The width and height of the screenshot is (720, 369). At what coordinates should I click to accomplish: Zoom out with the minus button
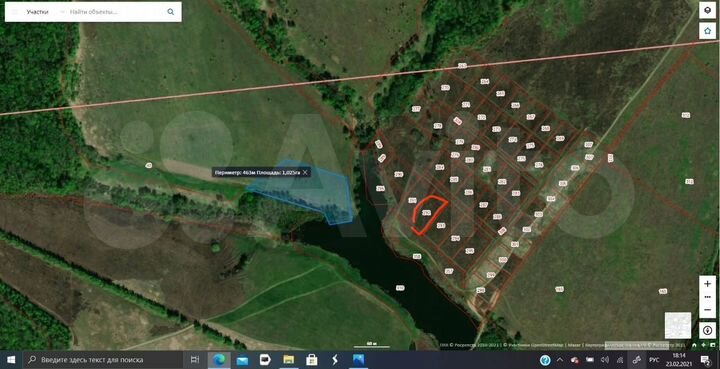707,309
